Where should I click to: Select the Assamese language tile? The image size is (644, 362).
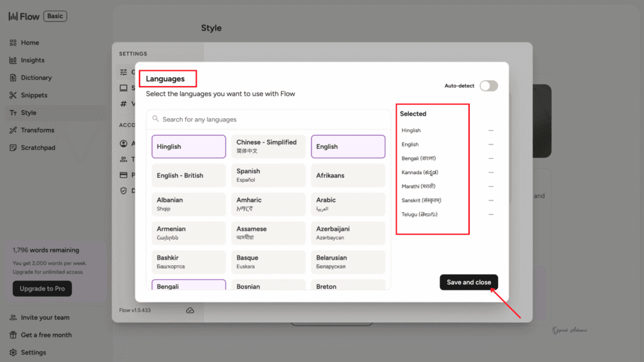268,233
